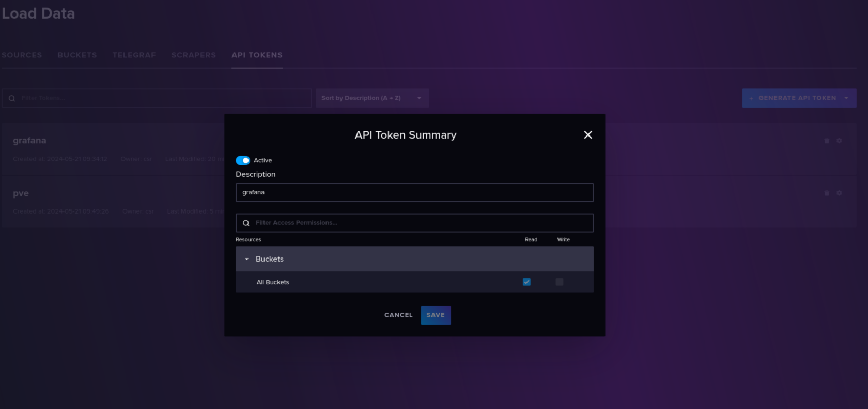Screen dimensions: 868x409
Task: Click the trash icon for pve token
Action: tap(827, 193)
